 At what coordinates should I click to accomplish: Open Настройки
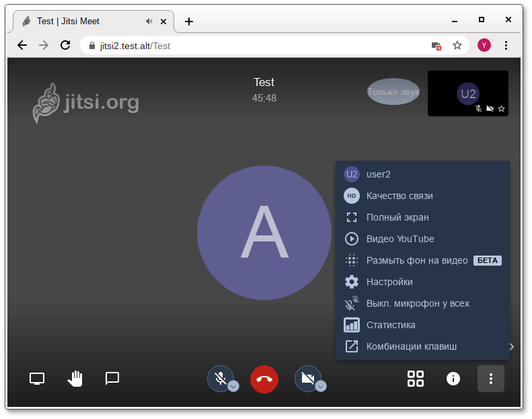(423, 282)
